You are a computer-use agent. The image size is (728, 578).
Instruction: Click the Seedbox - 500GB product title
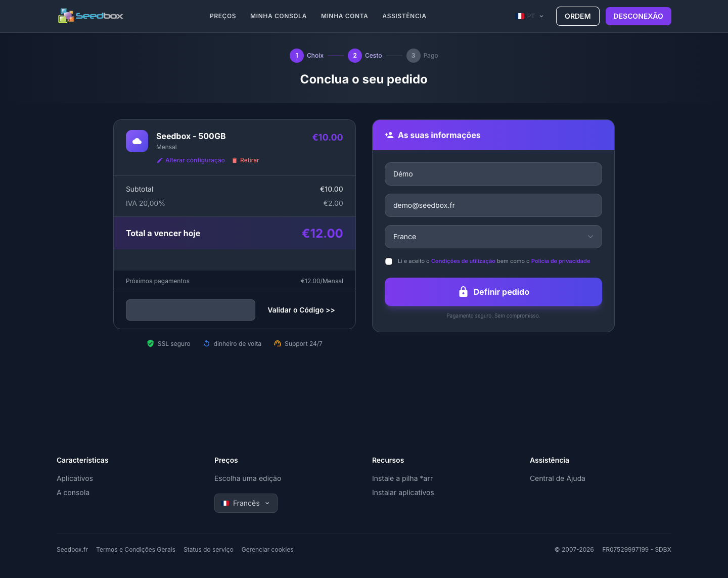[191, 136]
